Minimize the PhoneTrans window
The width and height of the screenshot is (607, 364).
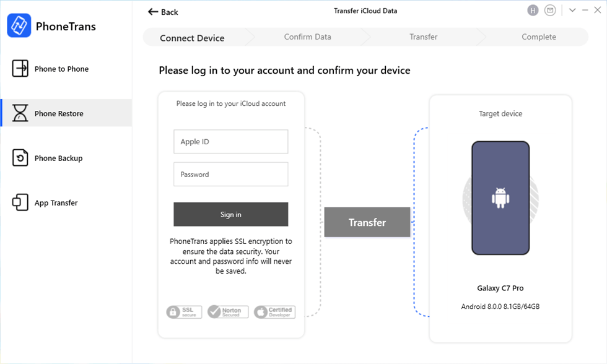(x=585, y=10)
